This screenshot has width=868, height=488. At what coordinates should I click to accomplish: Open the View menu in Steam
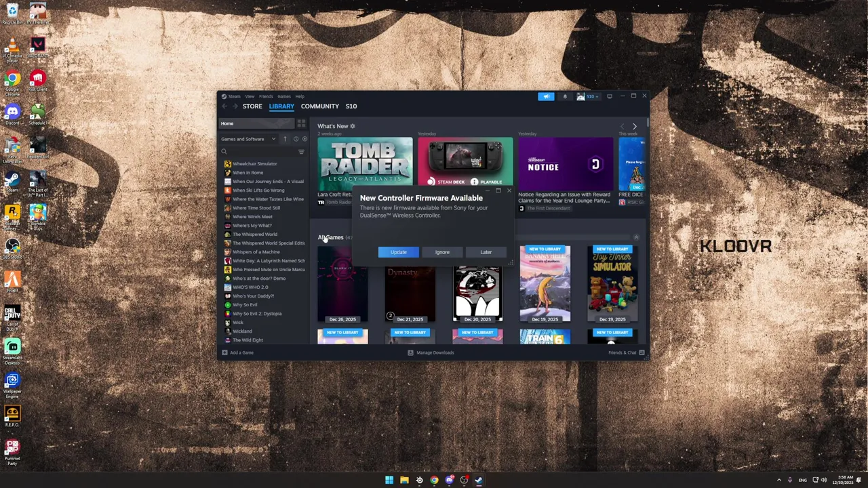coord(250,96)
